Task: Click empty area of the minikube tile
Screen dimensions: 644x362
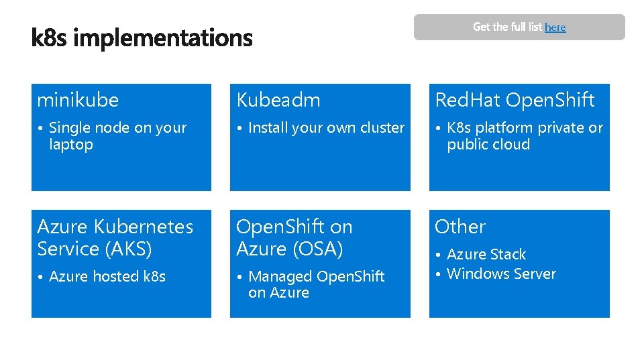Action: [121, 172]
